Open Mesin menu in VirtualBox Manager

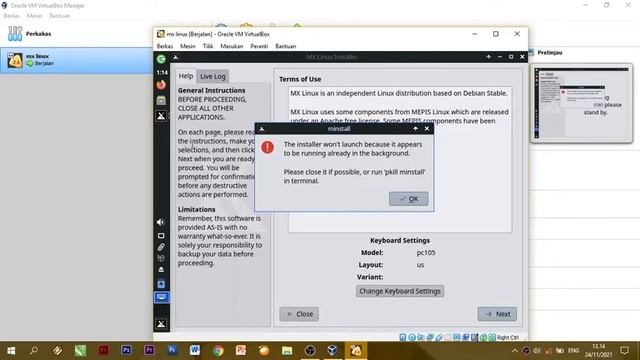[35, 16]
